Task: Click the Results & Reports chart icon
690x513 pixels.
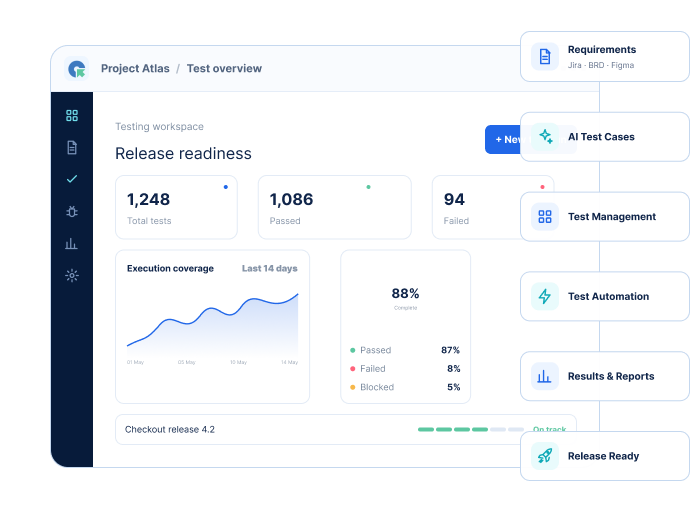Action: click(x=545, y=376)
